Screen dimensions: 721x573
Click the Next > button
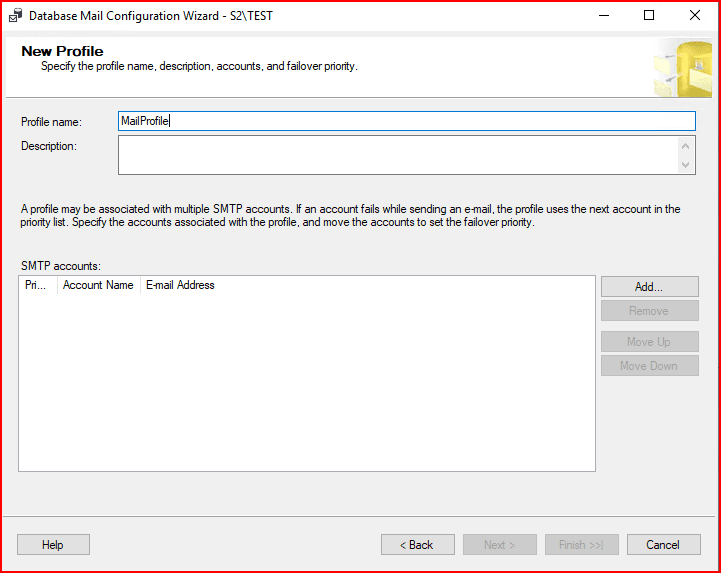click(499, 545)
